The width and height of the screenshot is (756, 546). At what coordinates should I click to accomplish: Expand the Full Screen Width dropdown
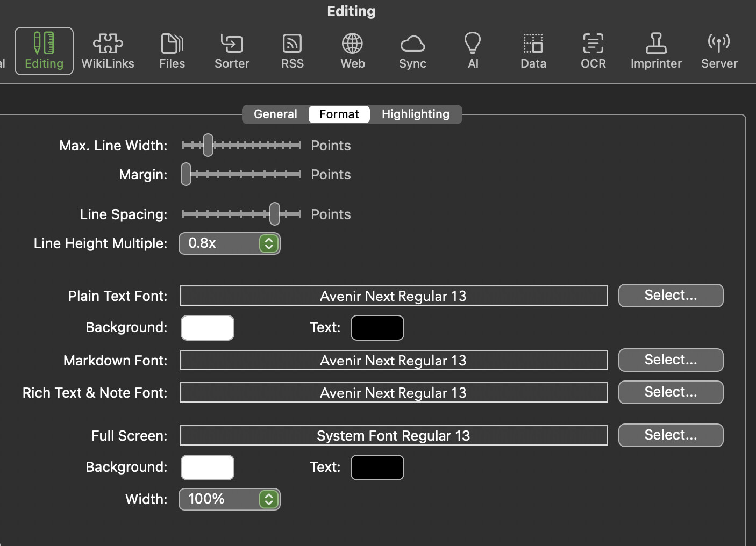230,499
